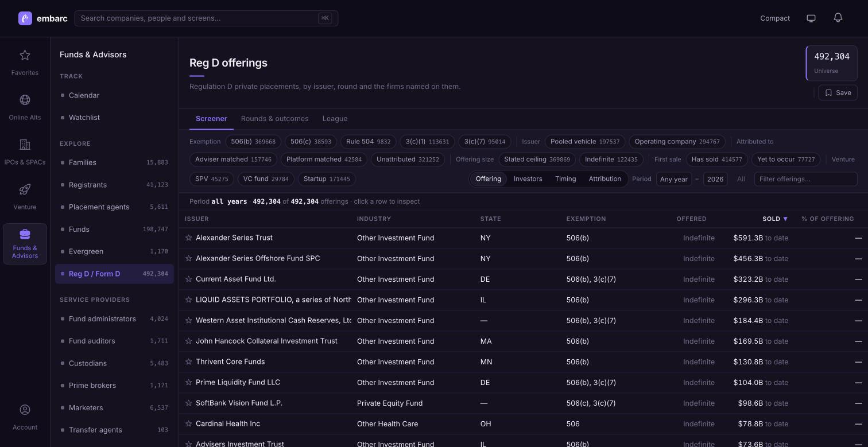Viewport: 868px width, 447px height.
Task: Open notifications bell icon
Action: (838, 18)
